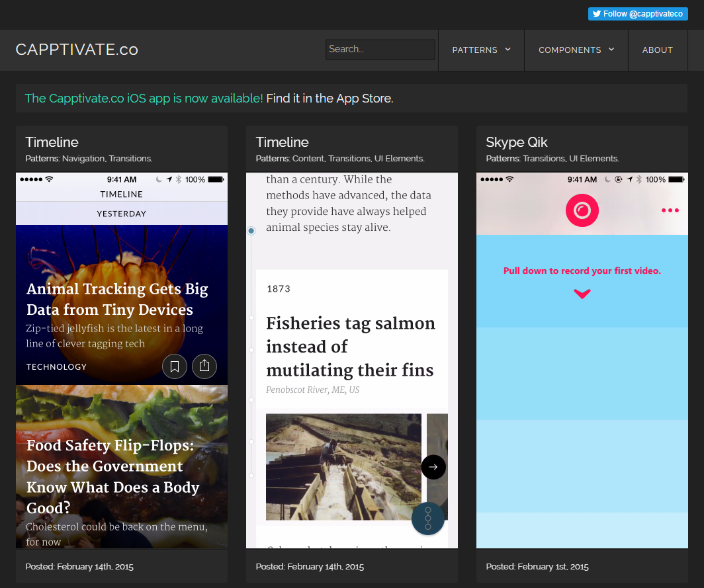The height and width of the screenshot is (588, 704).
Task: Click the black next-arrow on the photo
Action: click(x=433, y=467)
